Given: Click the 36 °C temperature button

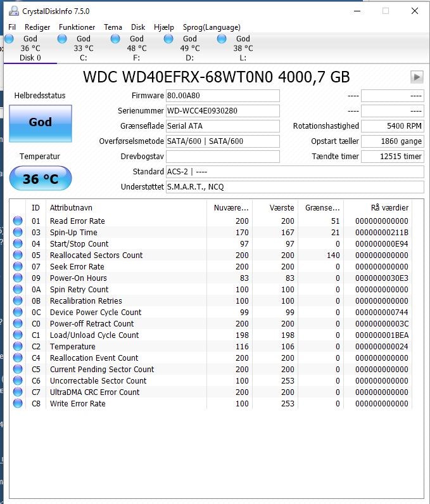Looking at the screenshot, I should pyautogui.click(x=41, y=178).
